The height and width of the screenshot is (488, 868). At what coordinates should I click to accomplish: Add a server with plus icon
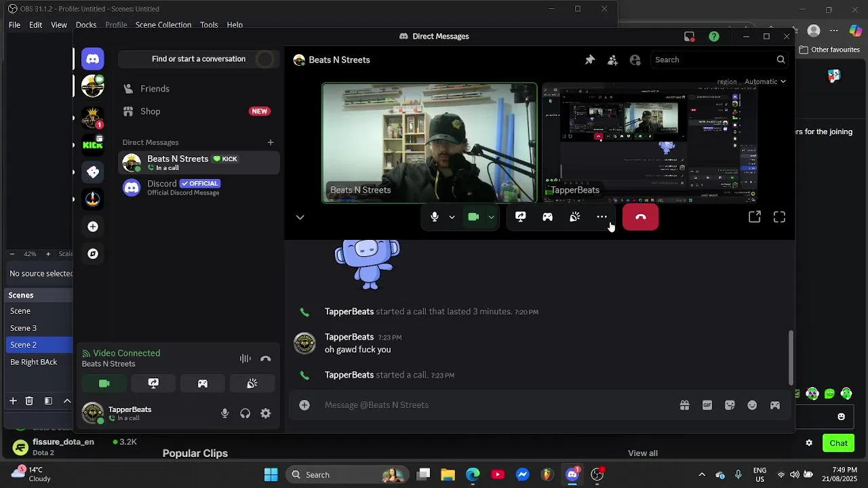[x=93, y=226]
